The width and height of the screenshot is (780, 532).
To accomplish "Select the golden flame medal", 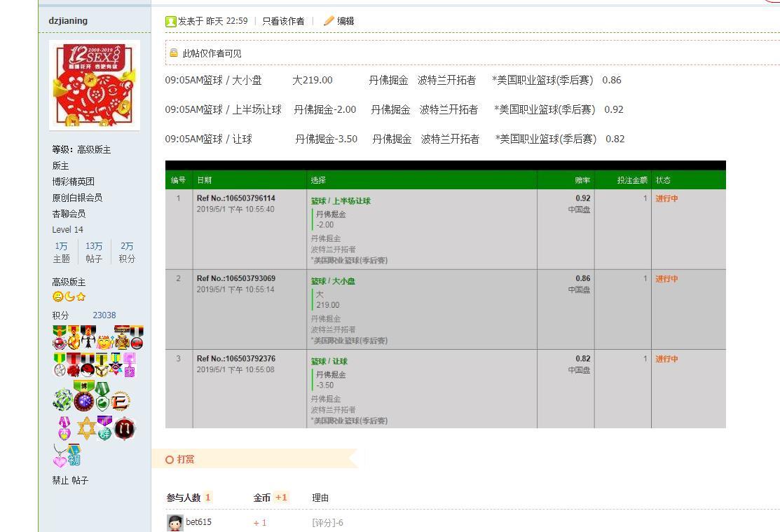I will (x=74, y=337).
